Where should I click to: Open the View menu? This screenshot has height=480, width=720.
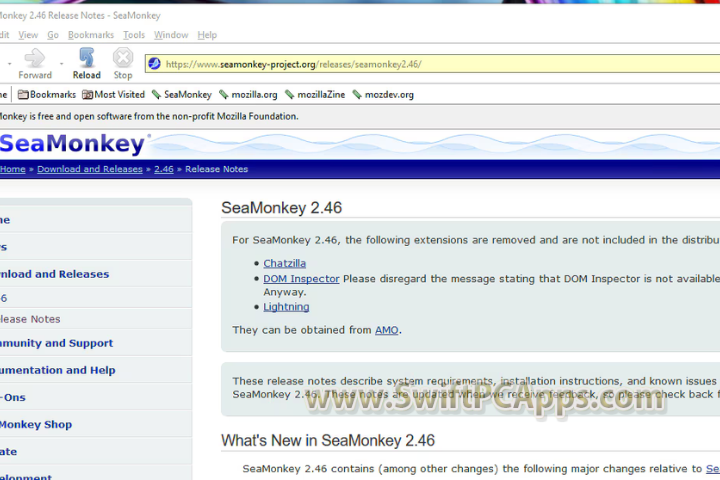[28, 35]
